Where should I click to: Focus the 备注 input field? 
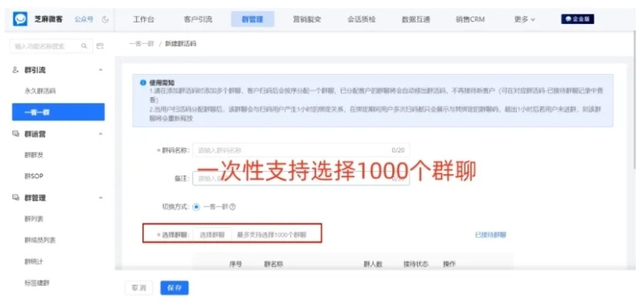point(301,179)
